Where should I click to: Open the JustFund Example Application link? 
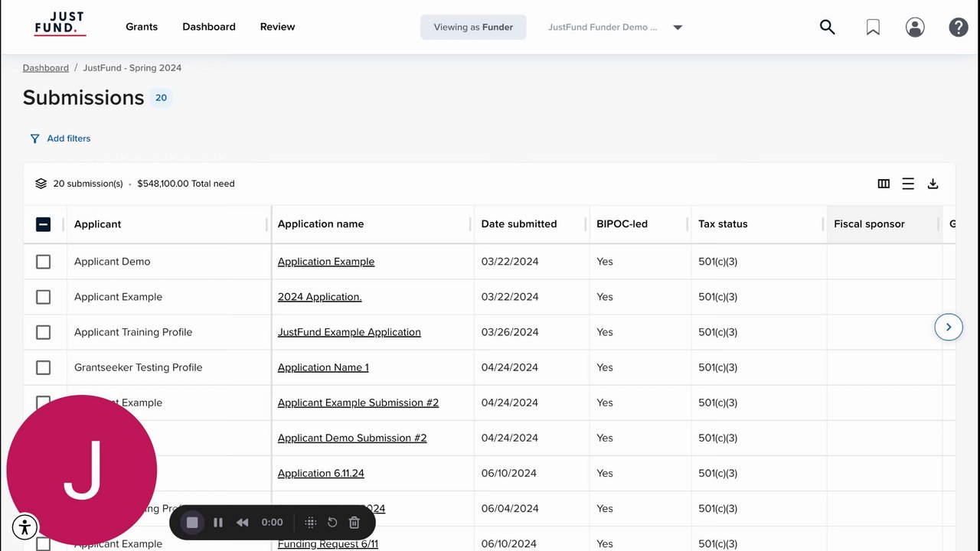(x=349, y=332)
